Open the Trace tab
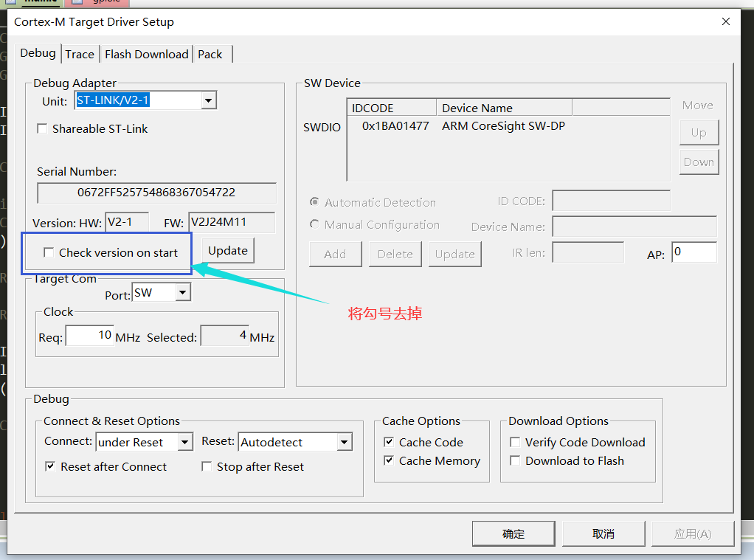The image size is (754, 560). coord(80,55)
